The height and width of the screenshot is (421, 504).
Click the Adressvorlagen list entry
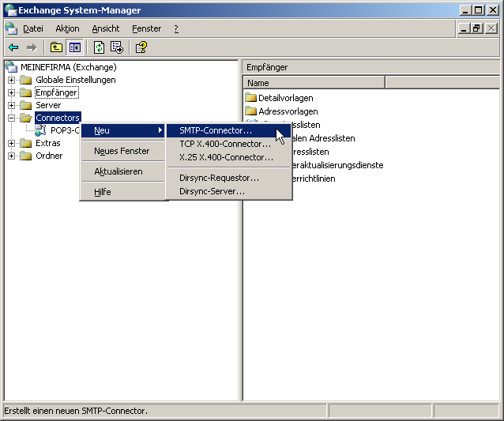pos(288,111)
